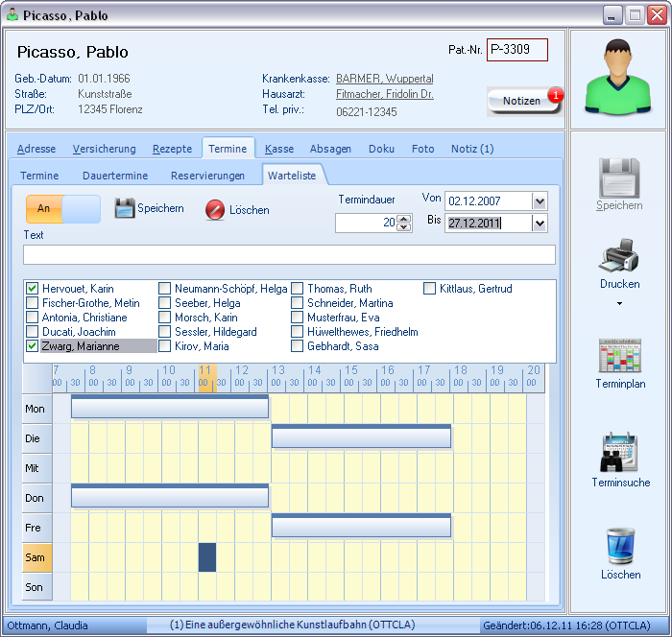Click the Sam day row header
This screenshot has height=637, width=672.
pos(36,557)
